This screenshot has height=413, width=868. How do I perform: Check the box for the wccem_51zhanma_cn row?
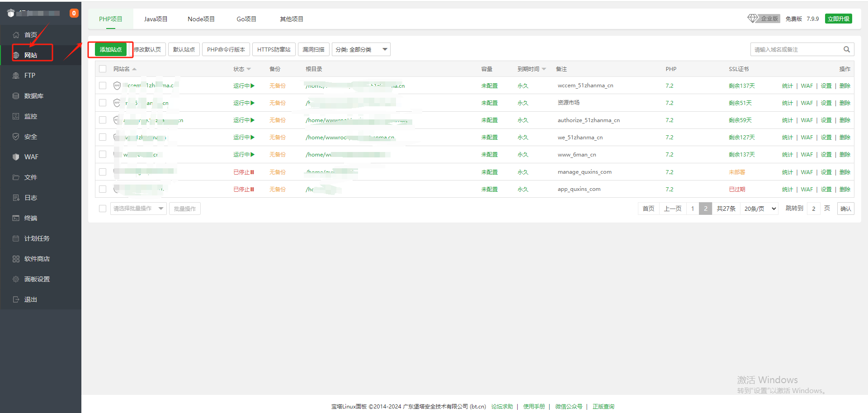coord(103,85)
